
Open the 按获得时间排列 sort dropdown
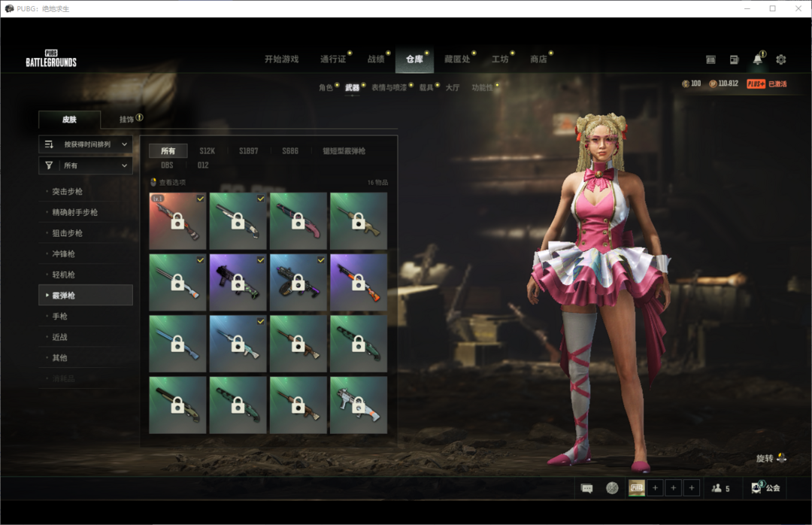[x=86, y=144]
